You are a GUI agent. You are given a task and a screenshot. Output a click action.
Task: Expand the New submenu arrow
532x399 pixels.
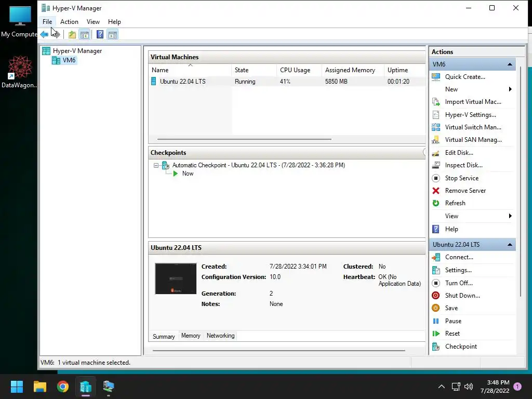click(510, 89)
